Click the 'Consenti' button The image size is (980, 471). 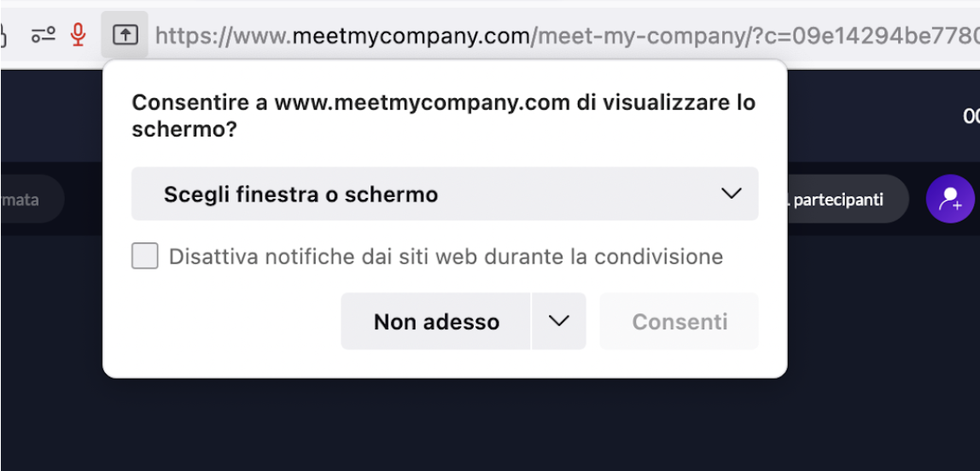[x=680, y=321]
